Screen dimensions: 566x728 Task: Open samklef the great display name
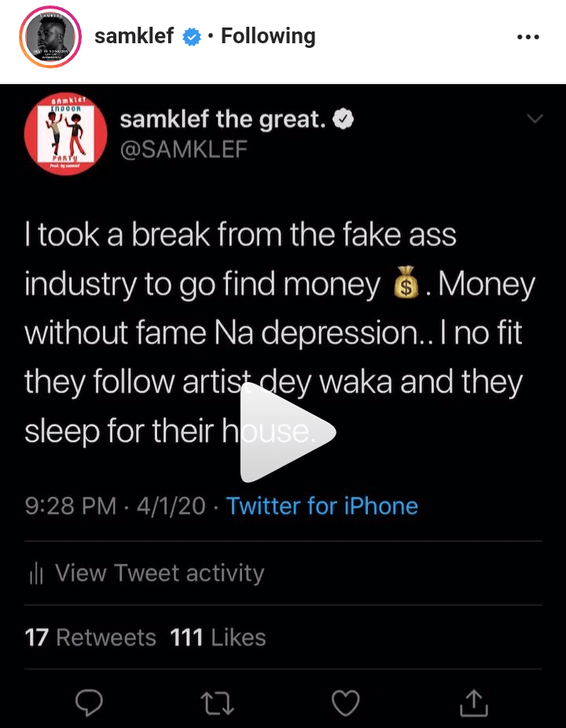tap(223, 119)
